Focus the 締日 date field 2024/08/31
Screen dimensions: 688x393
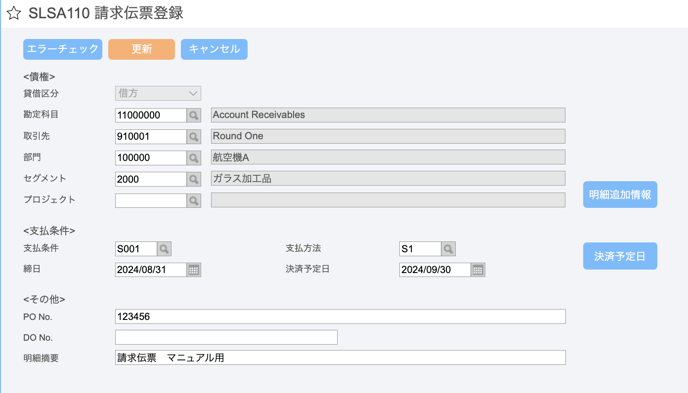(151, 270)
